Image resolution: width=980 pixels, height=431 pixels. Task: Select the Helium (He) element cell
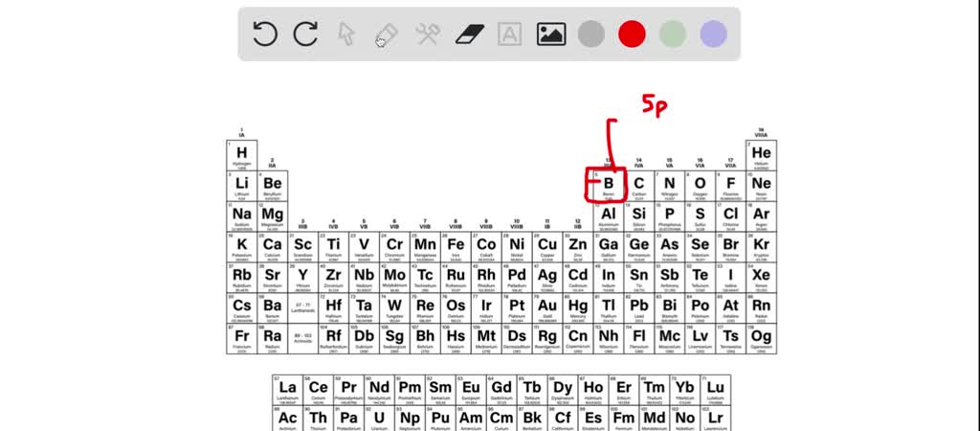click(x=762, y=155)
